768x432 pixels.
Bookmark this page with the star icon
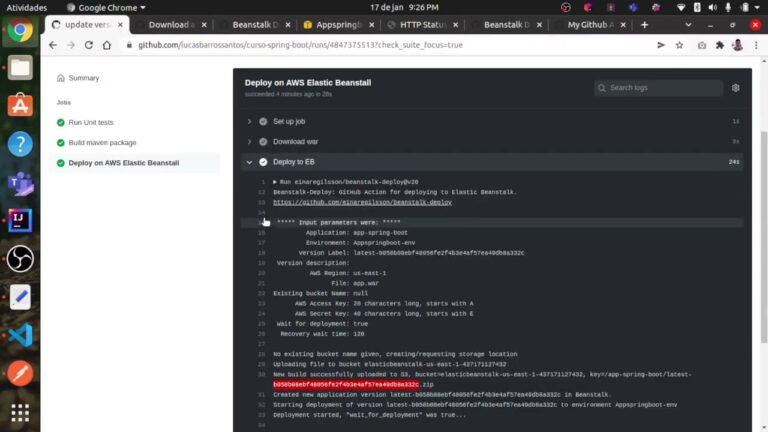tap(679, 45)
